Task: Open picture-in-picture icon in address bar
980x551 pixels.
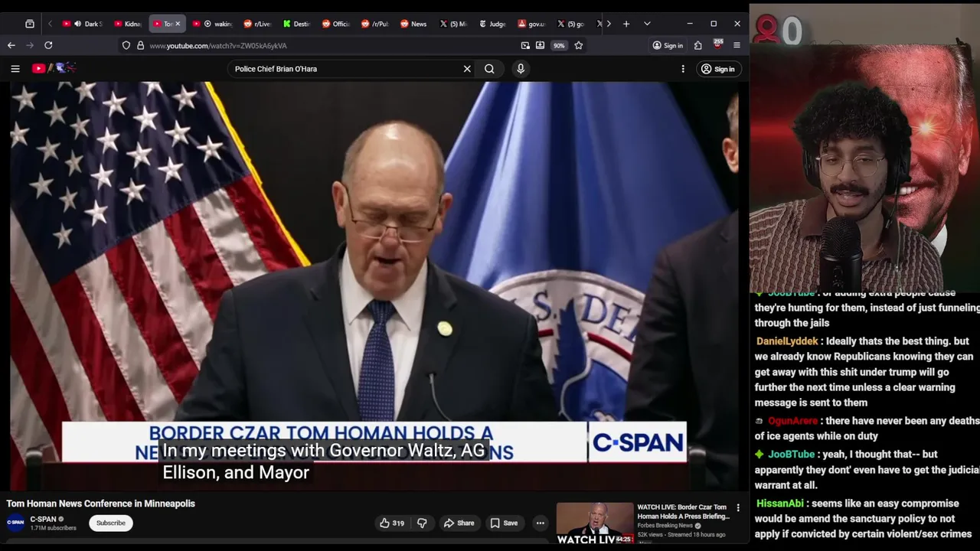Action: (525, 45)
